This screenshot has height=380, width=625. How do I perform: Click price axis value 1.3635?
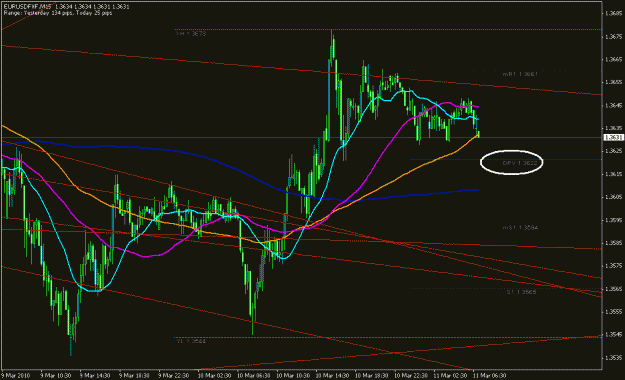click(x=613, y=128)
